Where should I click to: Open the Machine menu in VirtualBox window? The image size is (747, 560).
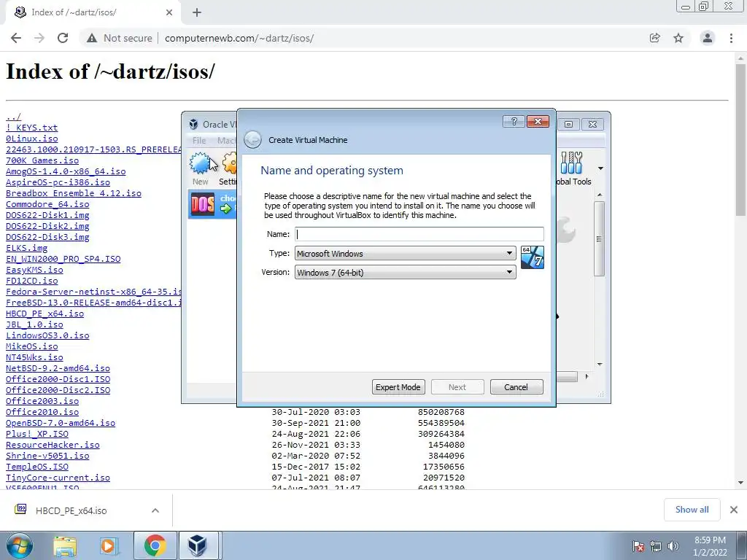pos(228,140)
